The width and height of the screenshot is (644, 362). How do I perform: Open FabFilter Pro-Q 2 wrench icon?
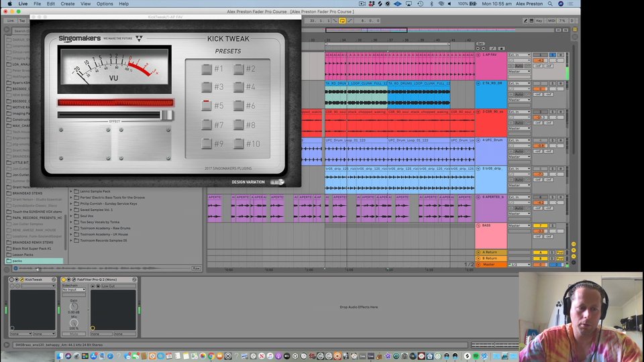(x=74, y=280)
